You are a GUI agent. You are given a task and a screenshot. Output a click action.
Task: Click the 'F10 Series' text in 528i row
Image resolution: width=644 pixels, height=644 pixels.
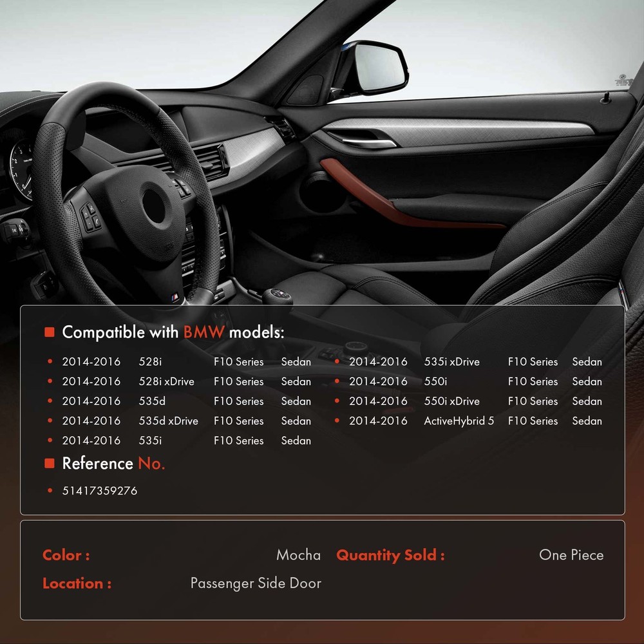[239, 361]
